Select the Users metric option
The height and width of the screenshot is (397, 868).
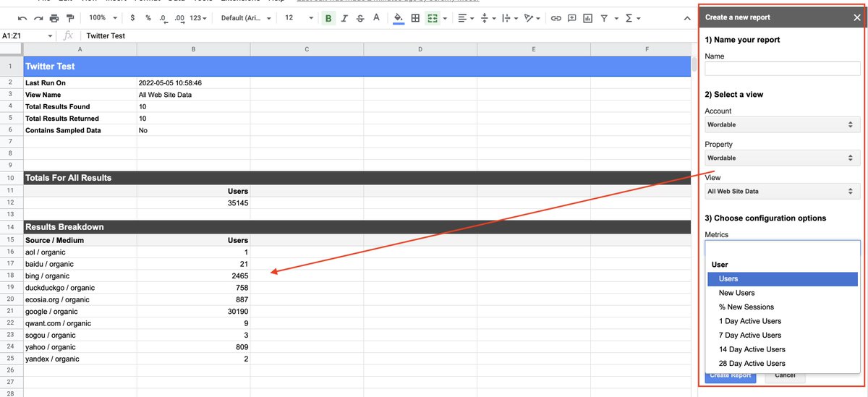pyautogui.click(x=783, y=279)
